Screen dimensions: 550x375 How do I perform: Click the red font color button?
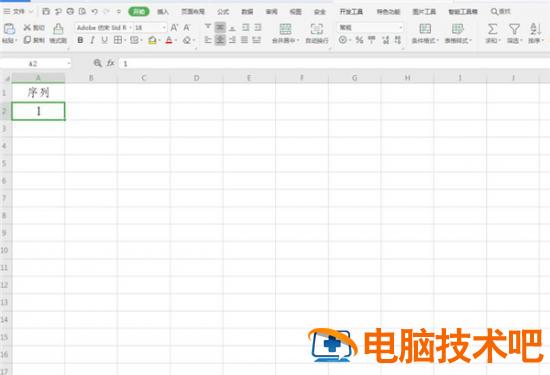point(169,40)
